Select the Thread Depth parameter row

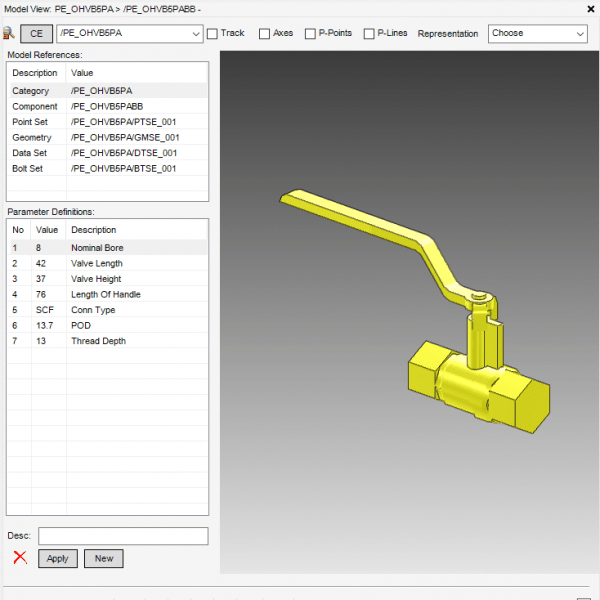coord(108,341)
